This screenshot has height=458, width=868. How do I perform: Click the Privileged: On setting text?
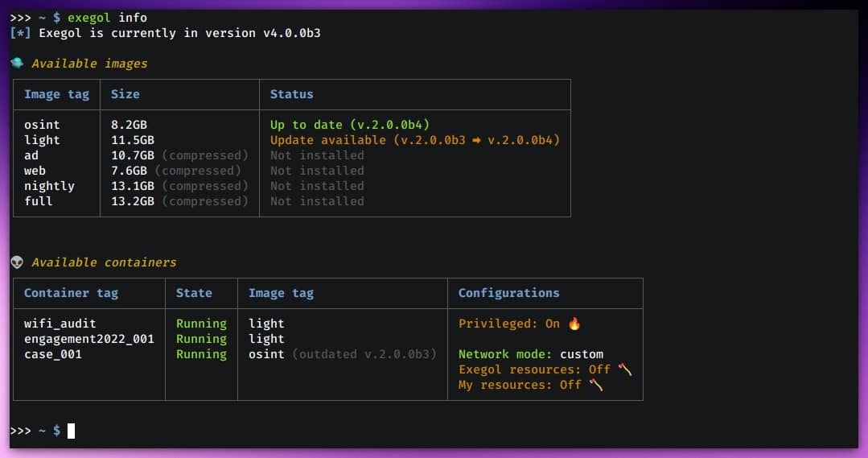508,324
